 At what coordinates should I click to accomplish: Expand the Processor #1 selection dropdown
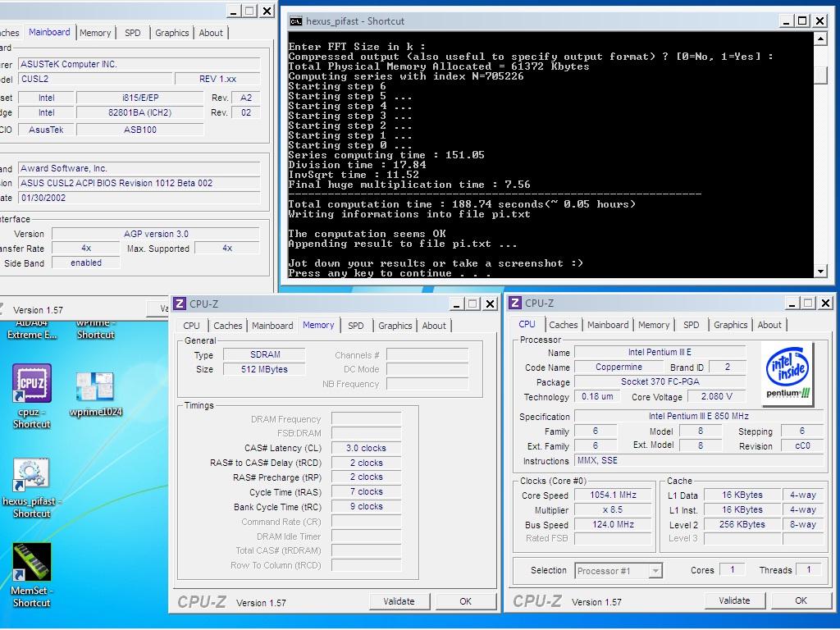655,571
